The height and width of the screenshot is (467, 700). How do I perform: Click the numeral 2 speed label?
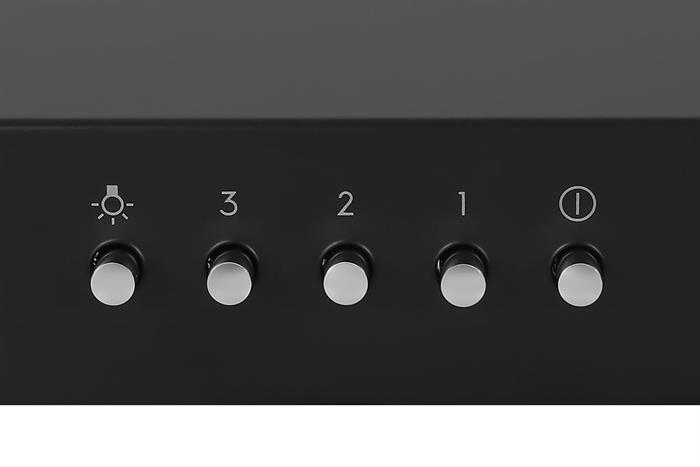pyautogui.click(x=346, y=204)
